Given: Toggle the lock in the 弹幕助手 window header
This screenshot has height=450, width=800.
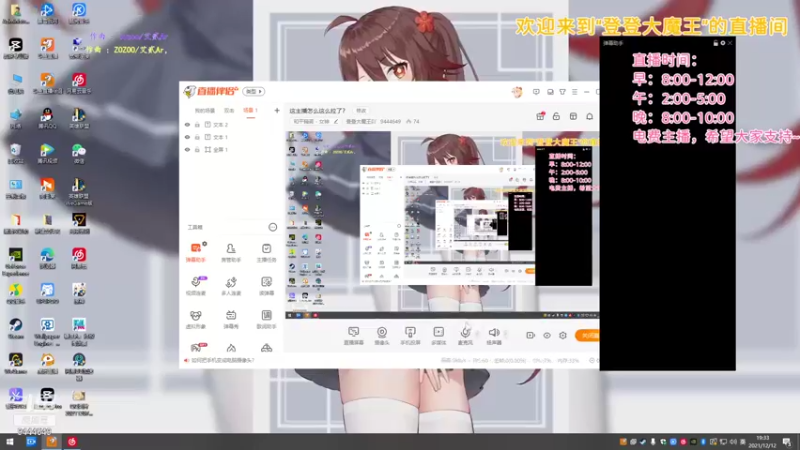Looking at the screenshot, I should coord(715,43).
